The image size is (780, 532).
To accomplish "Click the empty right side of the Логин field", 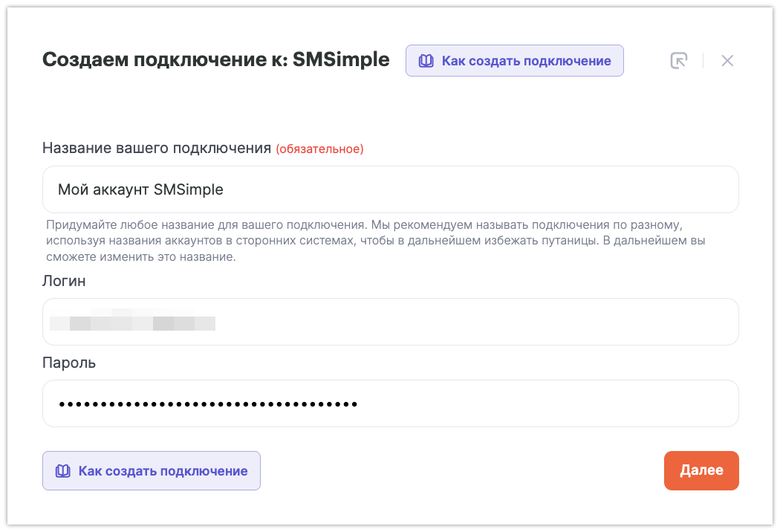I will pyautogui.click(x=594, y=322).
